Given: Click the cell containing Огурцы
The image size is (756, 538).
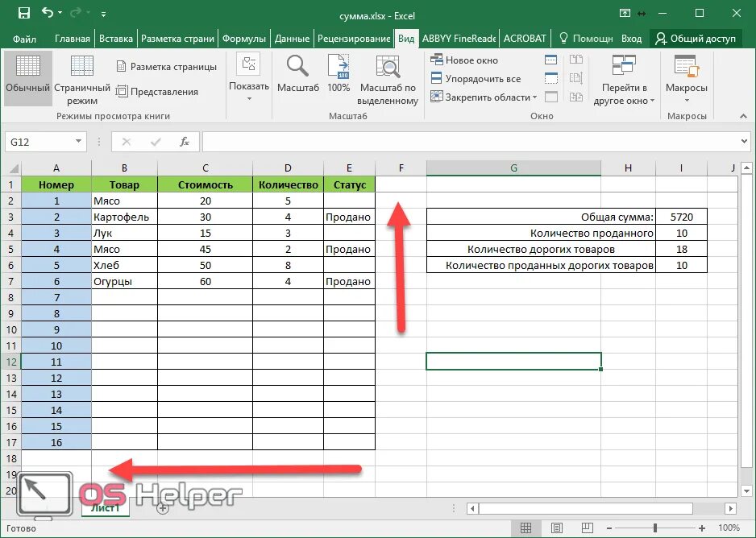Looking at the screenshot, I should [x=124, y=281].
